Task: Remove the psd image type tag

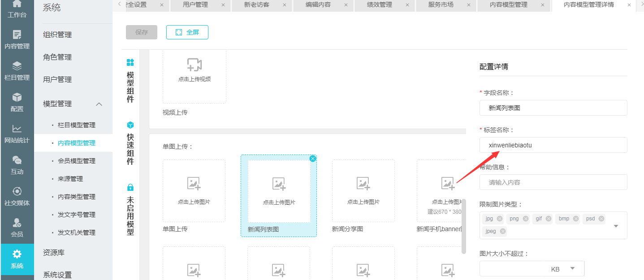Action: click(x=601, y=219)
